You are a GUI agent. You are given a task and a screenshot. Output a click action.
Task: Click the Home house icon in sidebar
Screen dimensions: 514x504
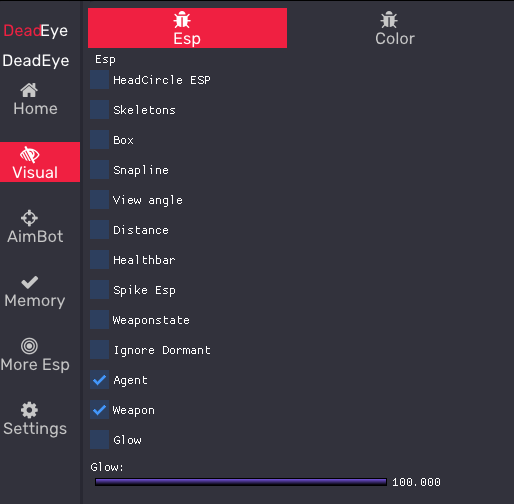point(29,90)
